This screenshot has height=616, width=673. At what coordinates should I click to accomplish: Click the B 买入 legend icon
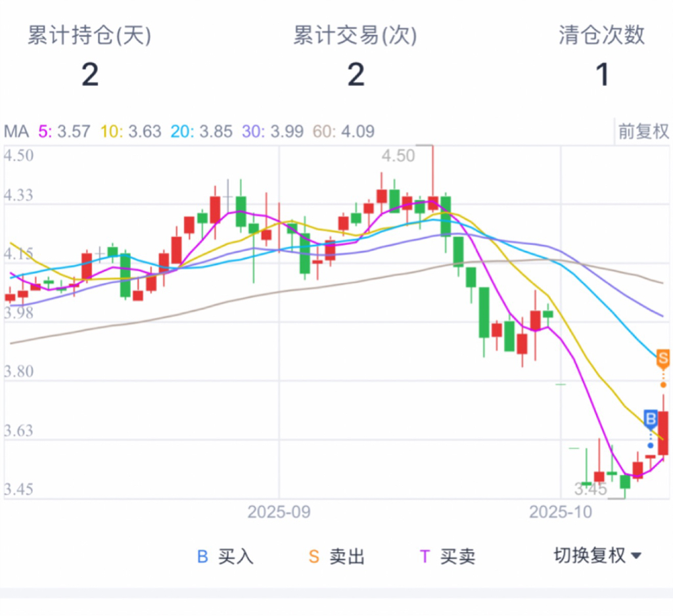(202, 557)
